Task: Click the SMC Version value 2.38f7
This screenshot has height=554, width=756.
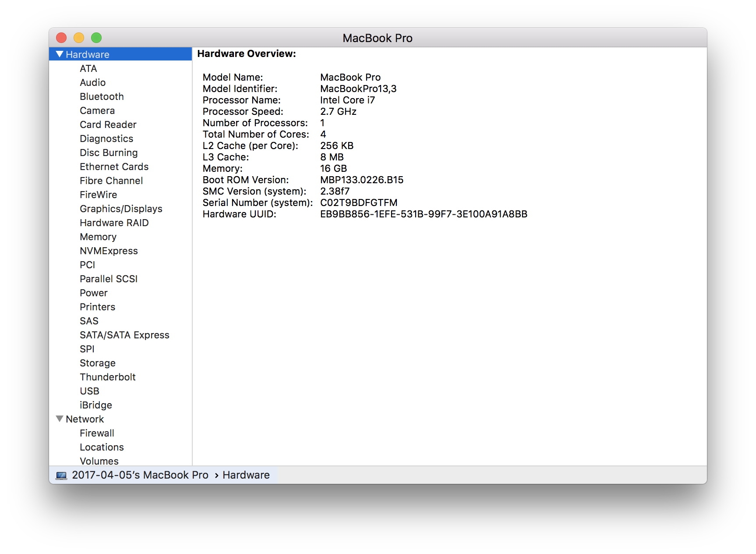Action: click(x=335, y=191)
